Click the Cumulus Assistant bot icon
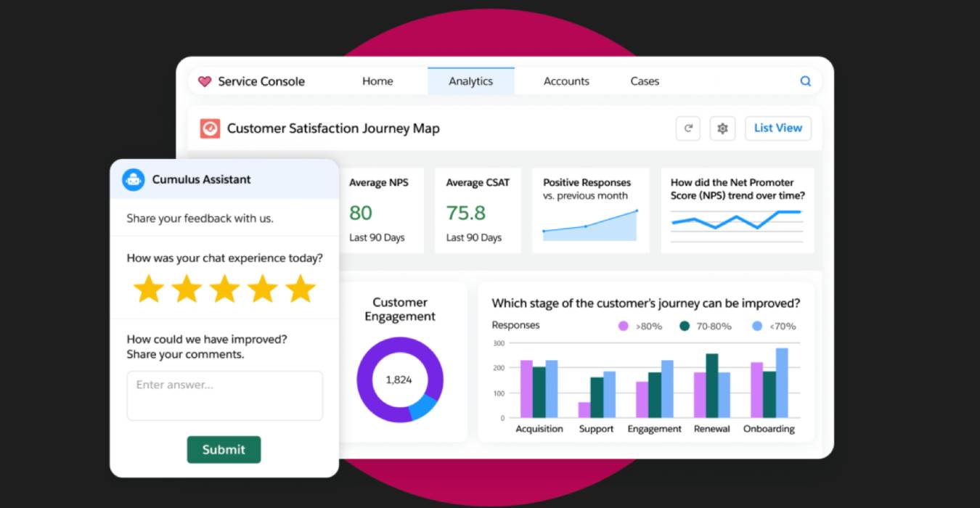980x508 pixels. [134, 180]
